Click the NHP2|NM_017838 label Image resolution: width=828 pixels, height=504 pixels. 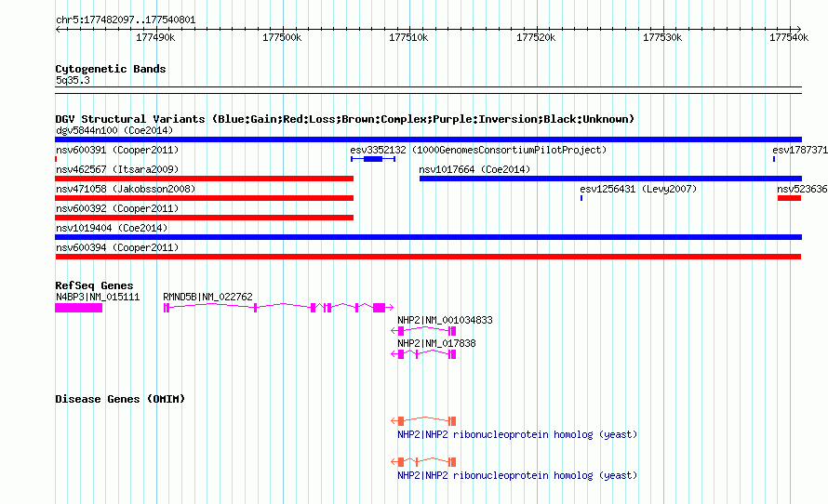[436, 343]
